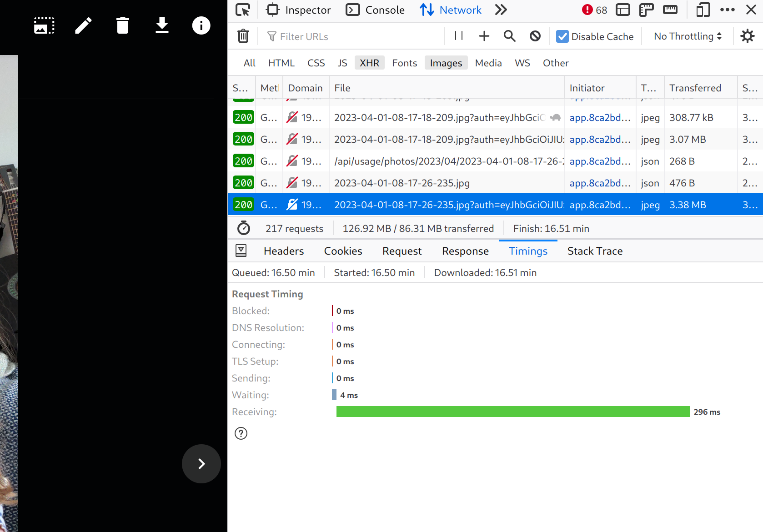Open the Response tab
763x532 pixels.
465,251
